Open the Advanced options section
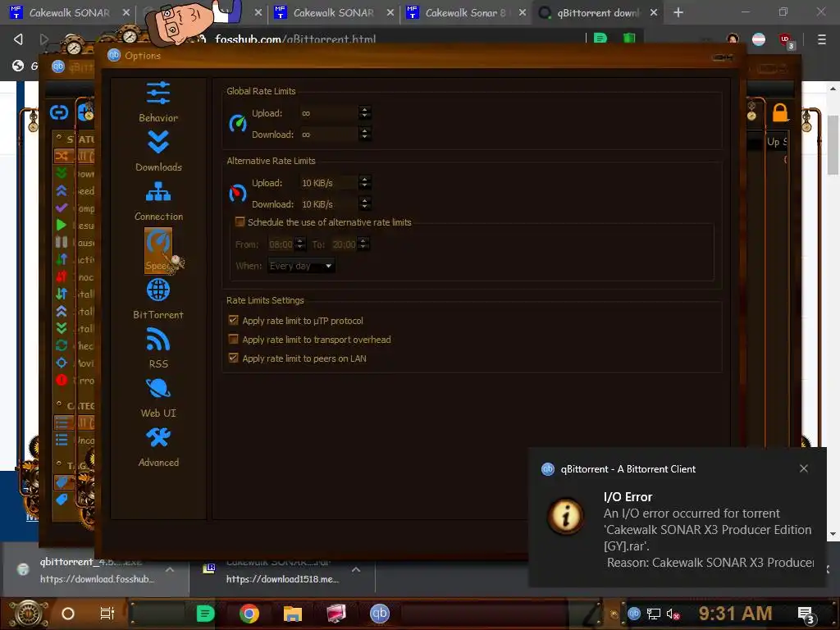This screenshot has height=630, width=840. (158, 447)
